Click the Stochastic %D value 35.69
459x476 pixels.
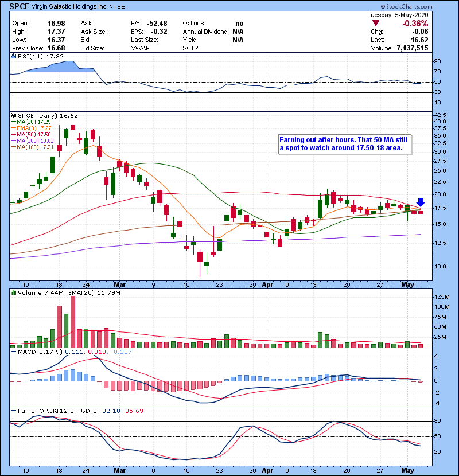134,411
